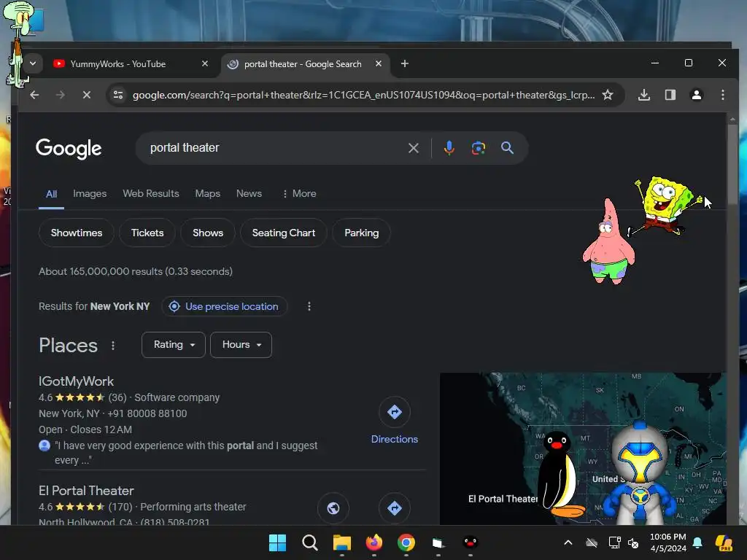Filter by Seating Chart chip
Viewport: 747px width, 560px height.
(x=284, y=233)
